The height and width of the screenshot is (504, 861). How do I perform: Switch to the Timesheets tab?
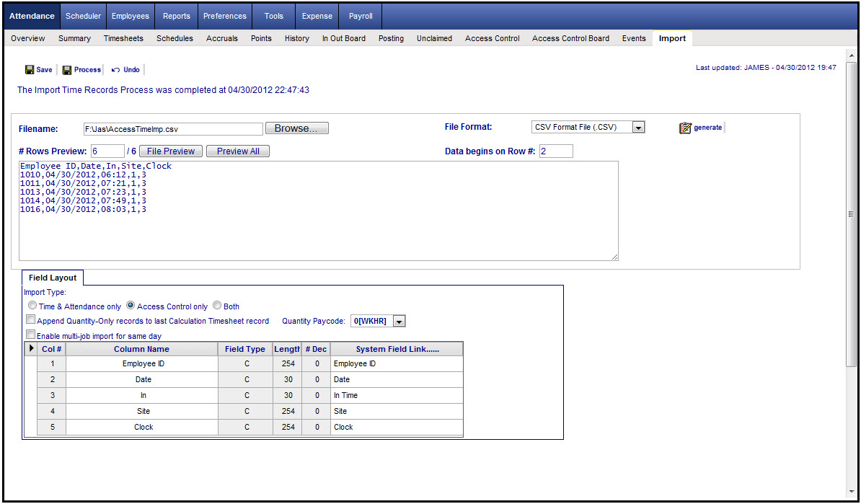pos(123,38)
